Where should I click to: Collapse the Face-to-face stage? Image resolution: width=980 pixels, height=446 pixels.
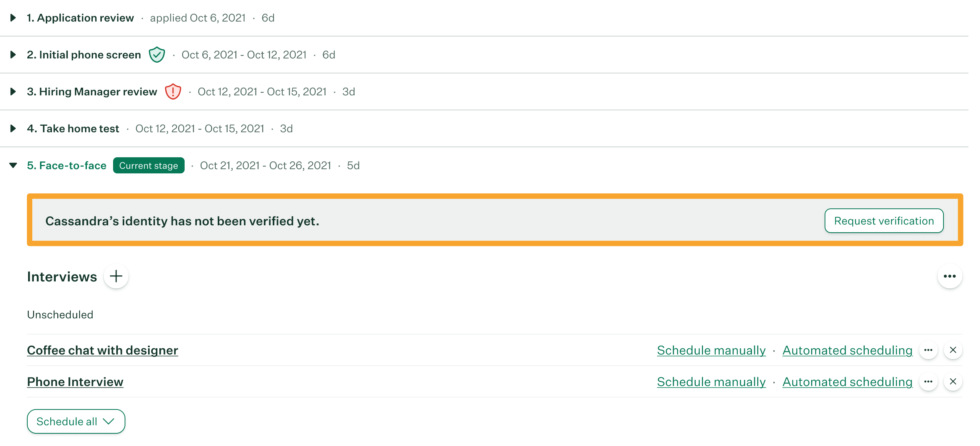pos(13,165)
